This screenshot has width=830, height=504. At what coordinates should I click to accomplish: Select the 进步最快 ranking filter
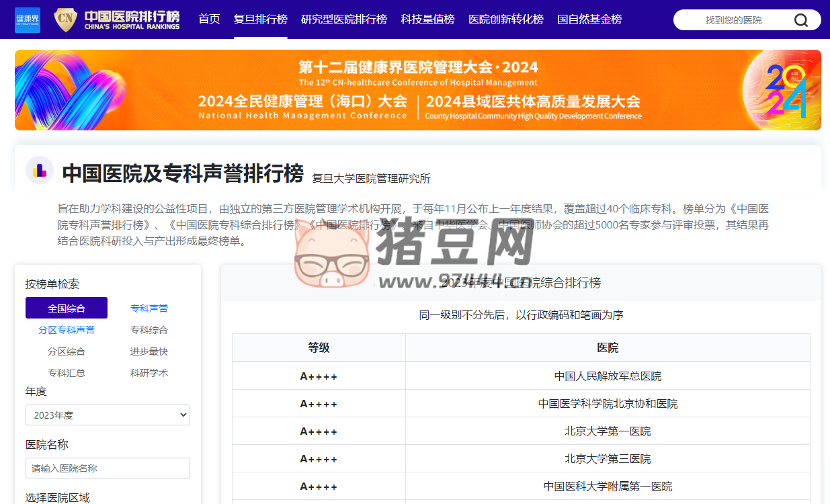[149, 351]
